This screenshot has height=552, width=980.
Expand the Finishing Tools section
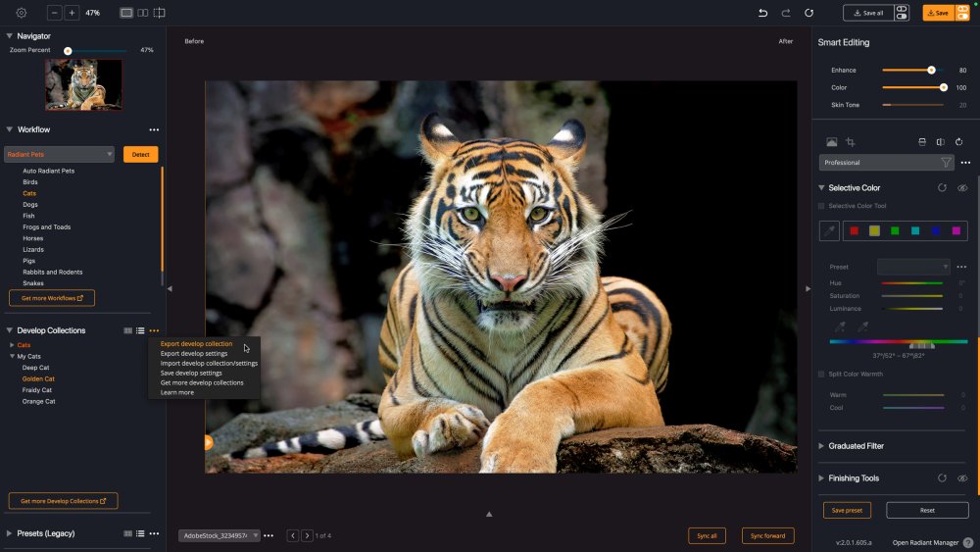click(x=821, y=478)
